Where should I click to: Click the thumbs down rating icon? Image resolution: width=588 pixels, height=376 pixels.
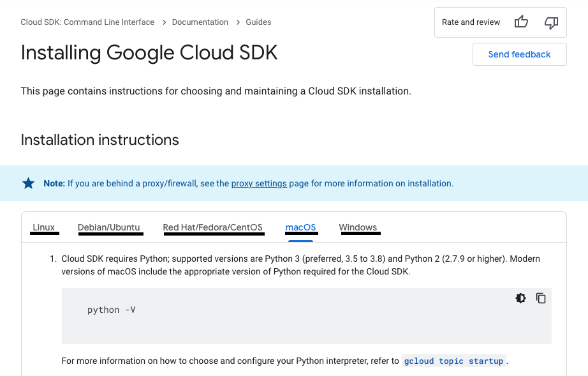point(551,22)
